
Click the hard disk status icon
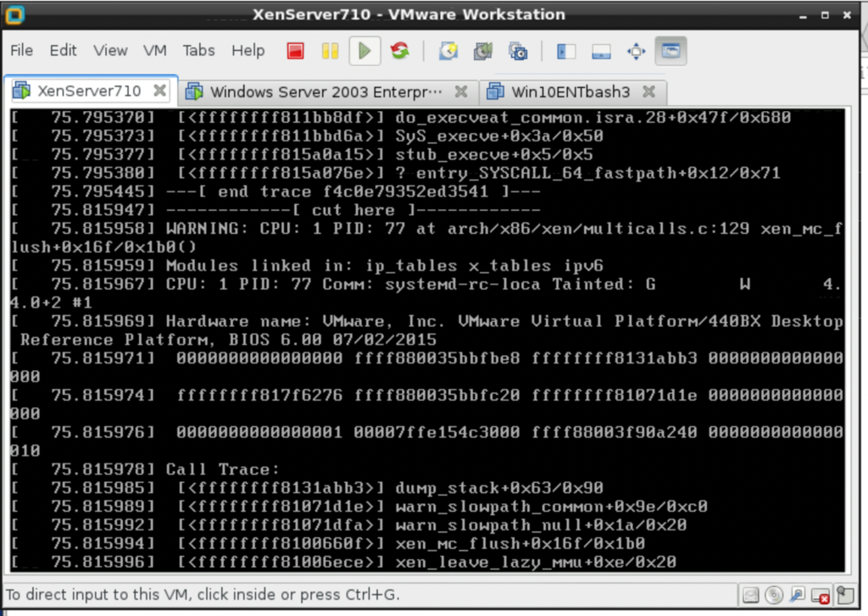click(x=751, y=596)
